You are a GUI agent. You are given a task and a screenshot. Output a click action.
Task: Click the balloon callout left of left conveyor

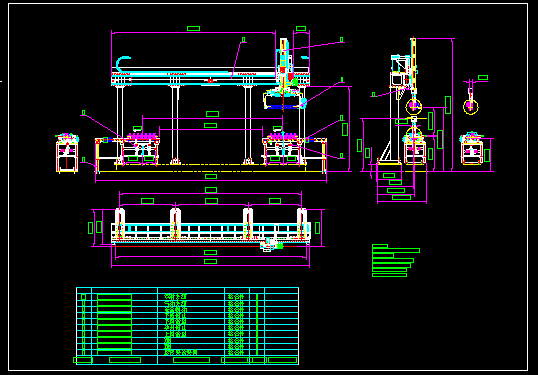click(x=83, y=113)
